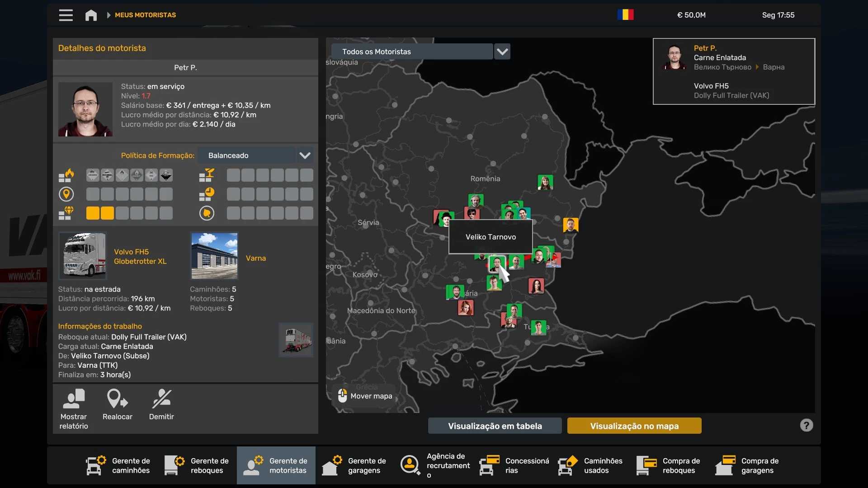Open the help question mark icon
This screenshot has height=488, width=868.
806,425
